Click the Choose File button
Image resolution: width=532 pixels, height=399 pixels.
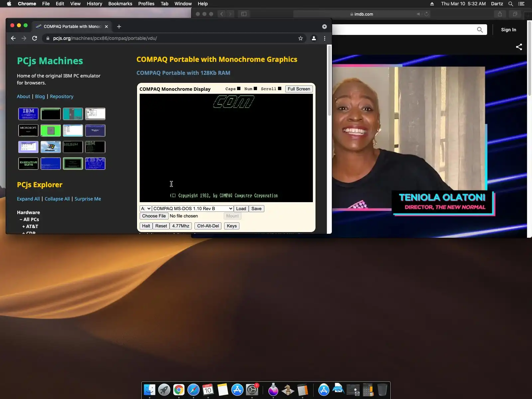tap(154, 216)
